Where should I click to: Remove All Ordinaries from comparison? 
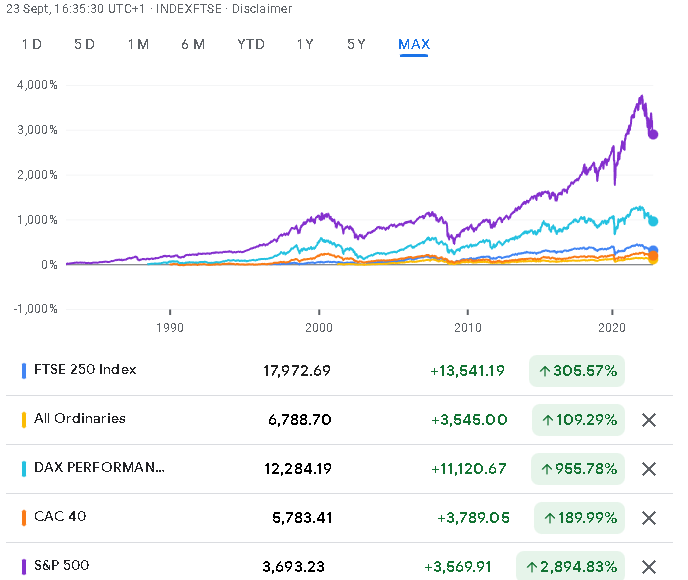[x=649, y=420]
